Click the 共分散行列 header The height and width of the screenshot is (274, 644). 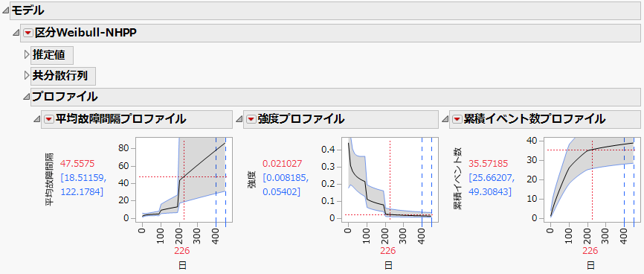tap(63, 76)
